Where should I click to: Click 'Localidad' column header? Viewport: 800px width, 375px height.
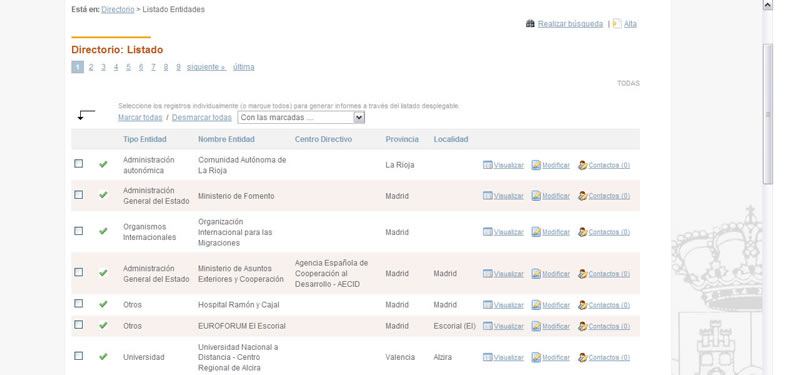click(x=451, y=139)
